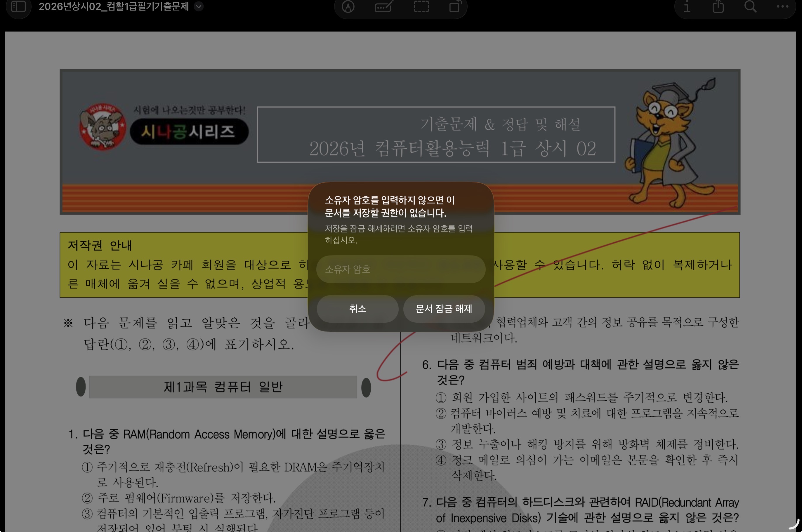Click the 취소 button
Screen dimensions: 802x532
(358, 309)
